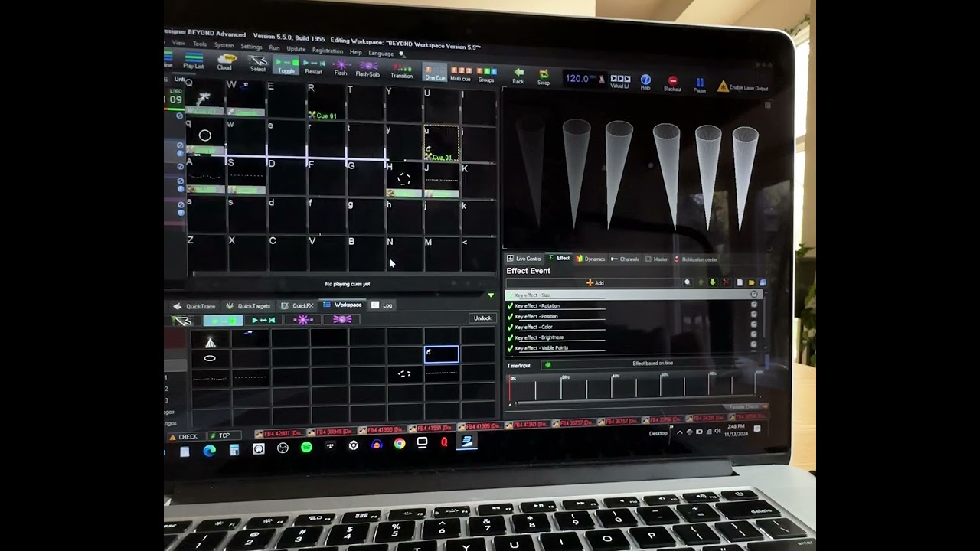
Task: Click the save effect icon
Action: click(762, 282)
